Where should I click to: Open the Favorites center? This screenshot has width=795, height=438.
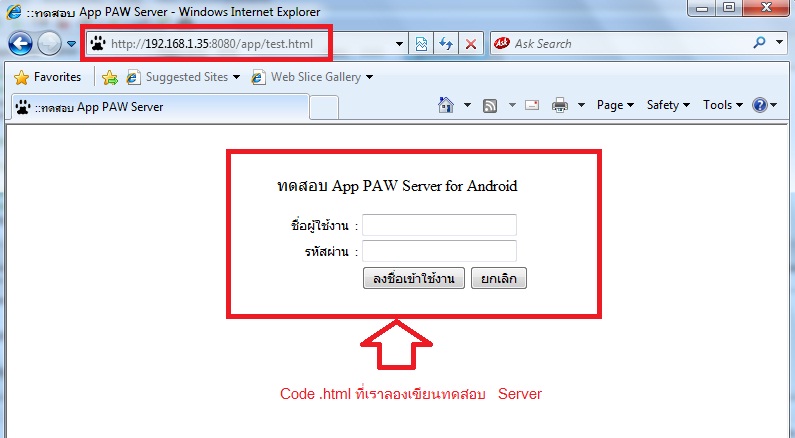48,77
